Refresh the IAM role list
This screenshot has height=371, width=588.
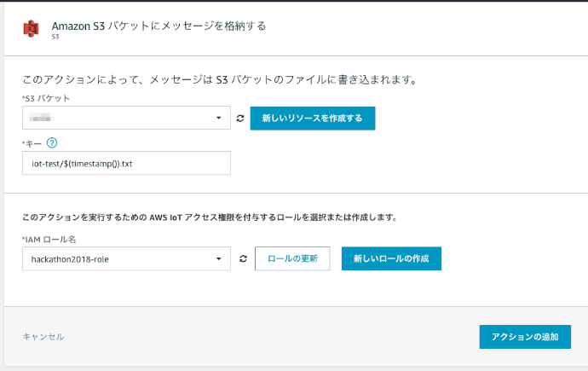point(244,258)
